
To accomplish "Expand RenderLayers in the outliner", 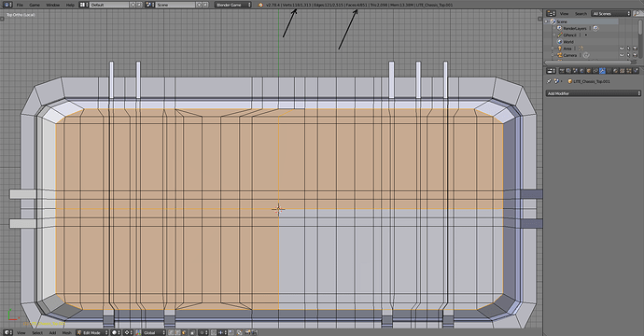I will pyautogui.click(x=553, y=28).
